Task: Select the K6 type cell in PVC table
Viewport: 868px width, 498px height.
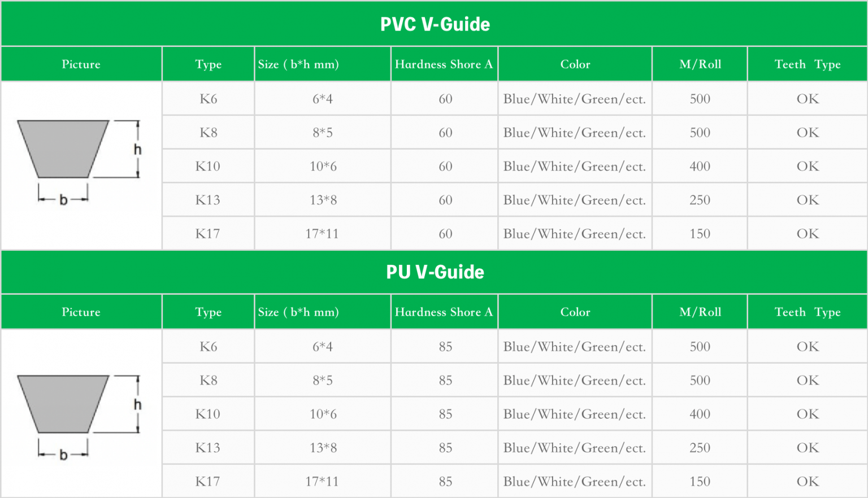Action: pyautogui.click(x=208, y=99)
